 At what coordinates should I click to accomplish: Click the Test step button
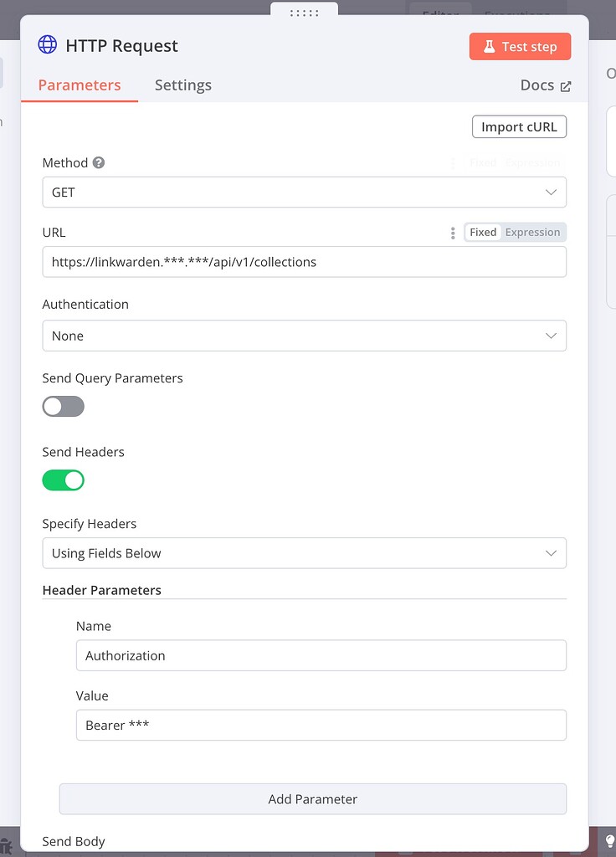point(520,47)
